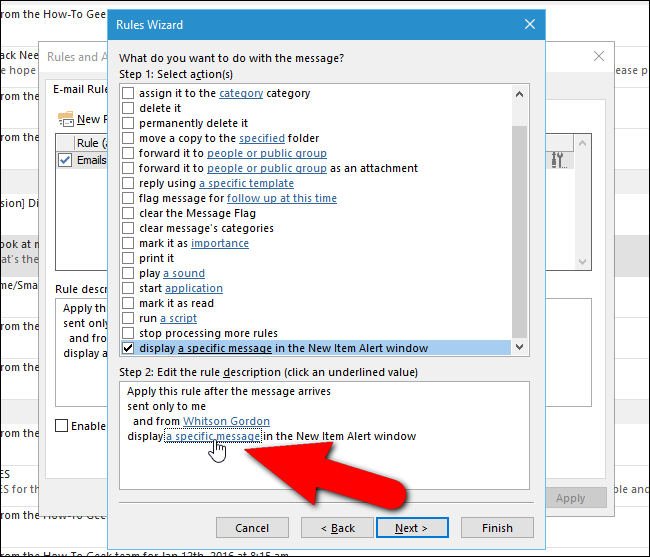Proceed with the Next button

pyautogui.click(x=412, y=528)
